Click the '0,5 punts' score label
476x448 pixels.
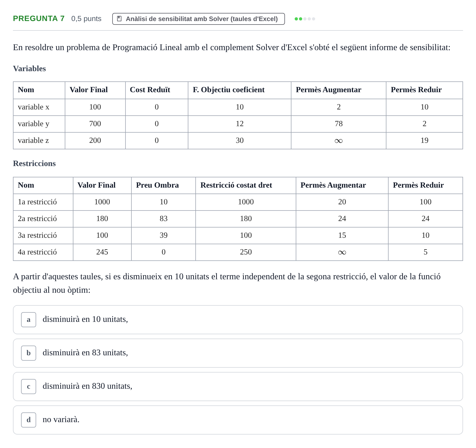point(86,19)
